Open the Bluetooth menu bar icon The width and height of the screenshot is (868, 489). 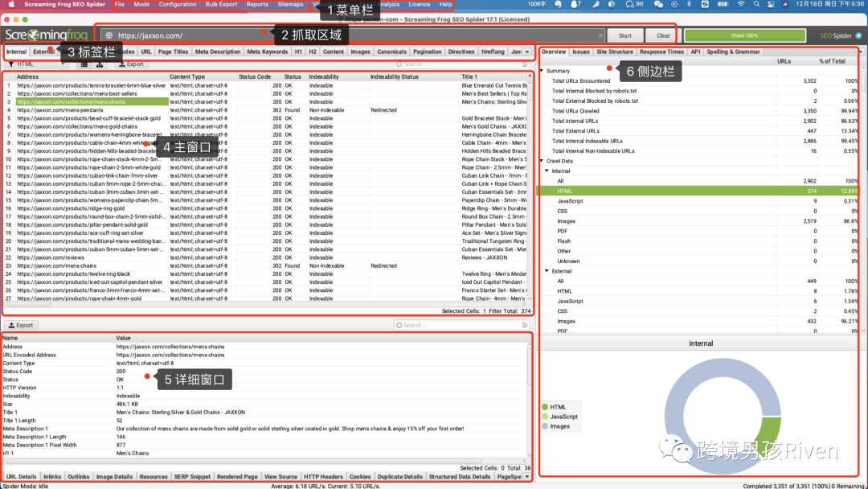[x=690, y=5]
